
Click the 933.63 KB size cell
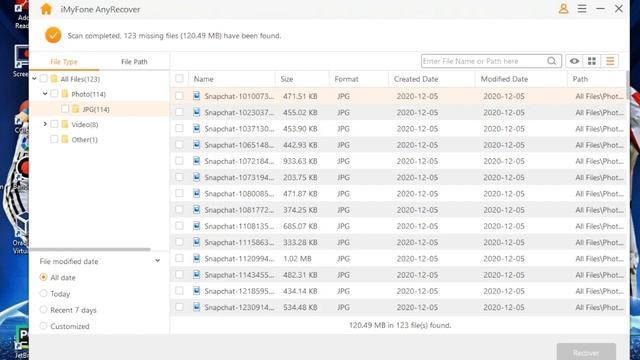coord(300,161)
